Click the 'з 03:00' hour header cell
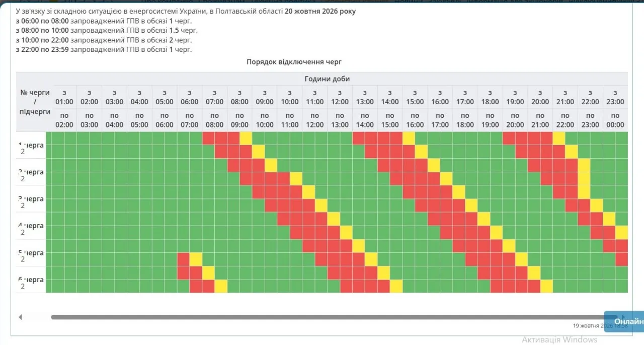 114,97
